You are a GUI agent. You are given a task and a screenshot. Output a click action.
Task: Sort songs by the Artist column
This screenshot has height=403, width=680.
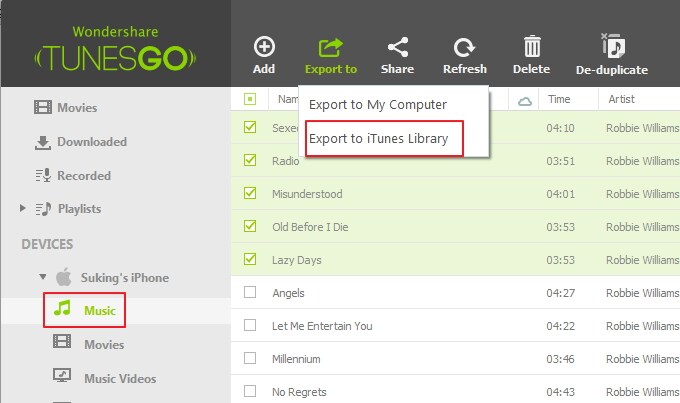point(622,99)
